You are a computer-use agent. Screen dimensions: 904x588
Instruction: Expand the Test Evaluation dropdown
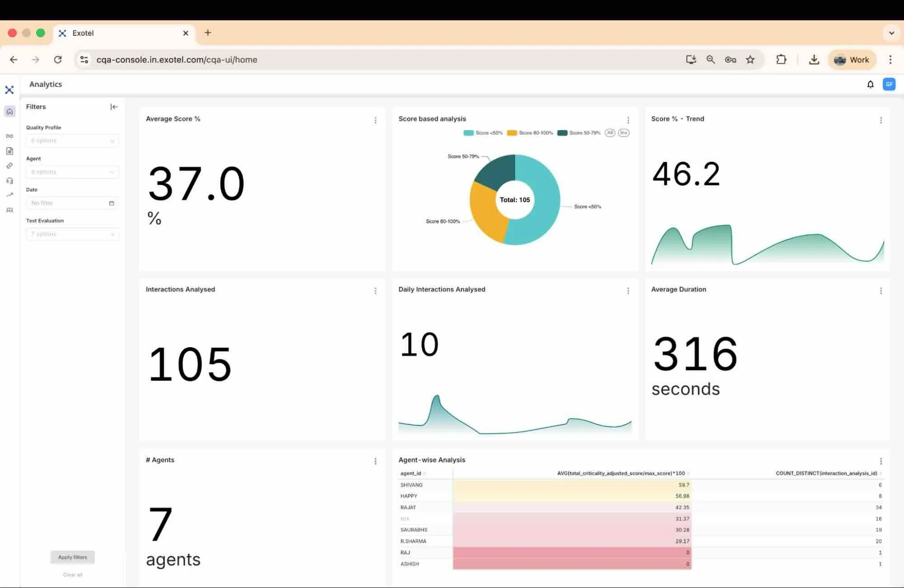(x=72, y=234)
